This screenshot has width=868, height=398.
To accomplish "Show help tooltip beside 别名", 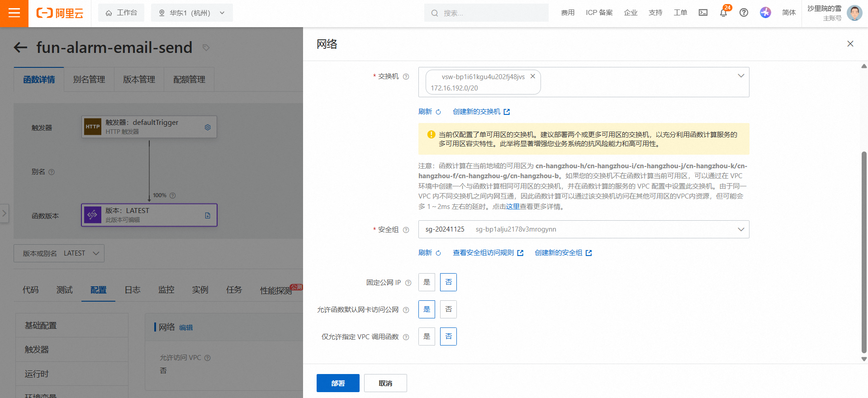I will tap(52, 172).
